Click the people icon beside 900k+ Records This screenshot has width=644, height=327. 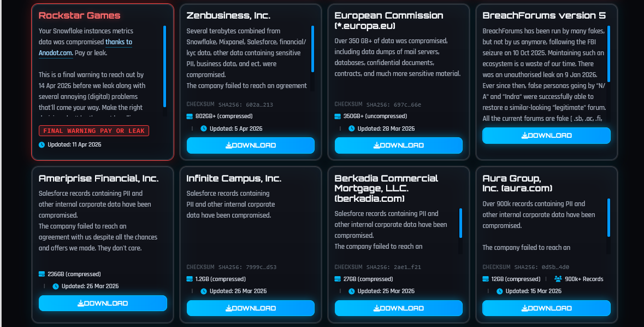[x=558, y=279]
